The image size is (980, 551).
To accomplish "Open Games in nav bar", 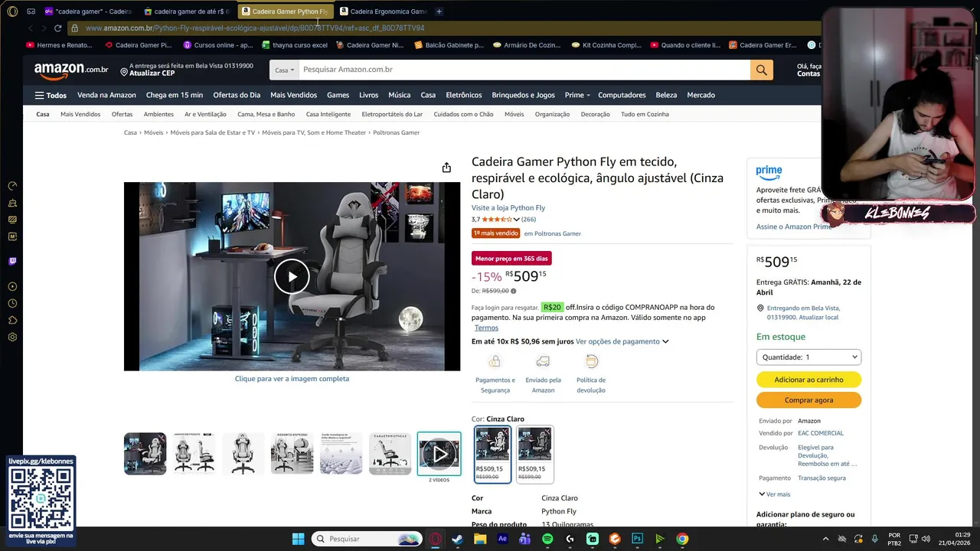I will (x=338, y=95).
